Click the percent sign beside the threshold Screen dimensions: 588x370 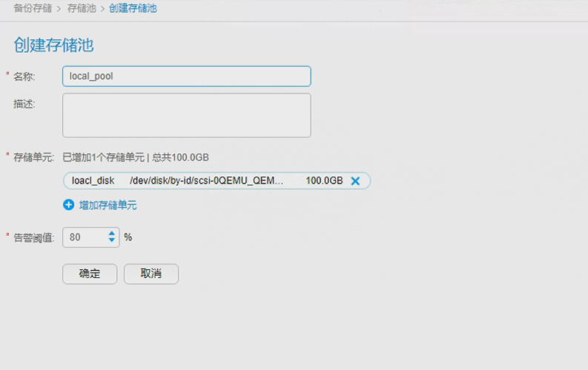[128, 237]
